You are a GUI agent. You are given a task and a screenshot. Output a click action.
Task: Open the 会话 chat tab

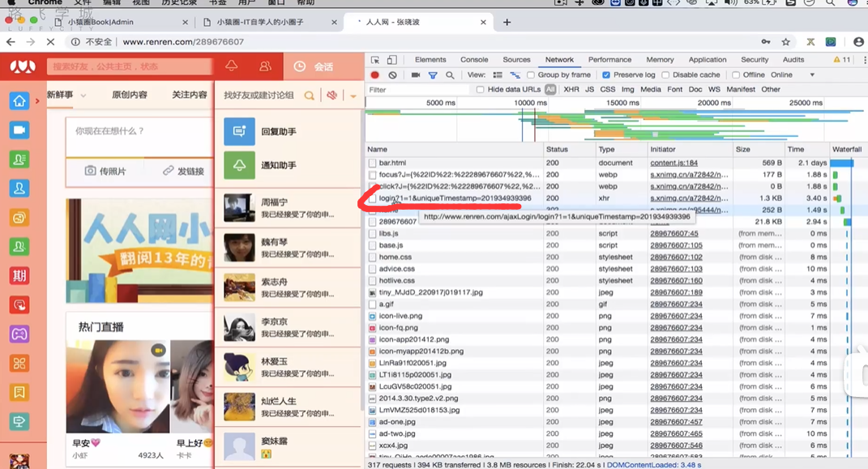click(x=324, y=66)
